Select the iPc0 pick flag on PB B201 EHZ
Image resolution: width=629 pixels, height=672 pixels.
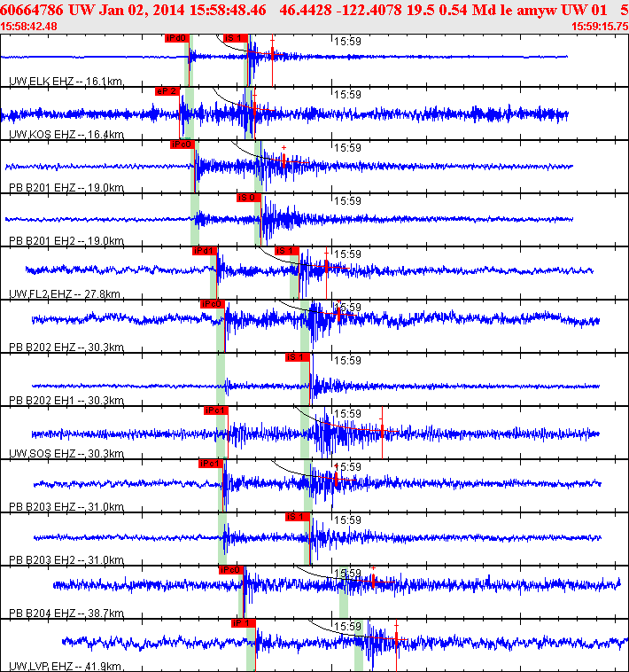click(182, 145)
